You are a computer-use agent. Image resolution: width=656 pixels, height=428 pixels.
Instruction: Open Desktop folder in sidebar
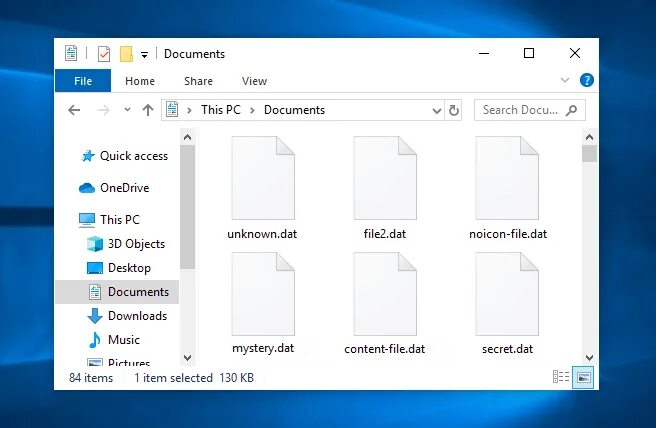click(118, 268)
